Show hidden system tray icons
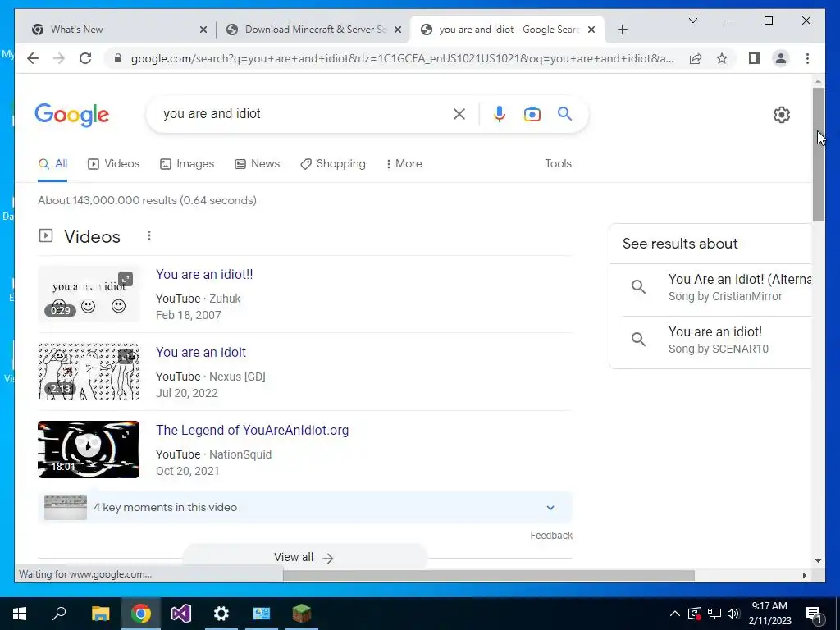Screen dimensions: 840x630 pyautogui.click(x=675, y=614)
